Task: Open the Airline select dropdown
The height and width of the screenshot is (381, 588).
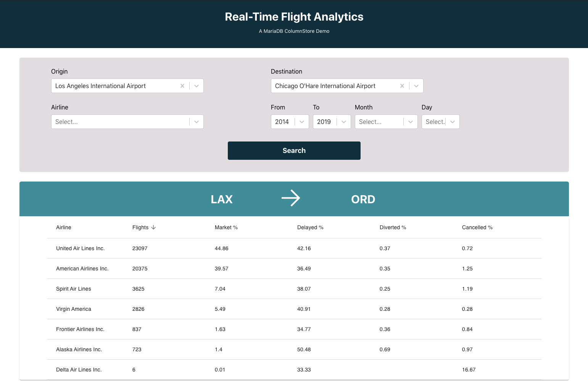Action: coord(197,122)
